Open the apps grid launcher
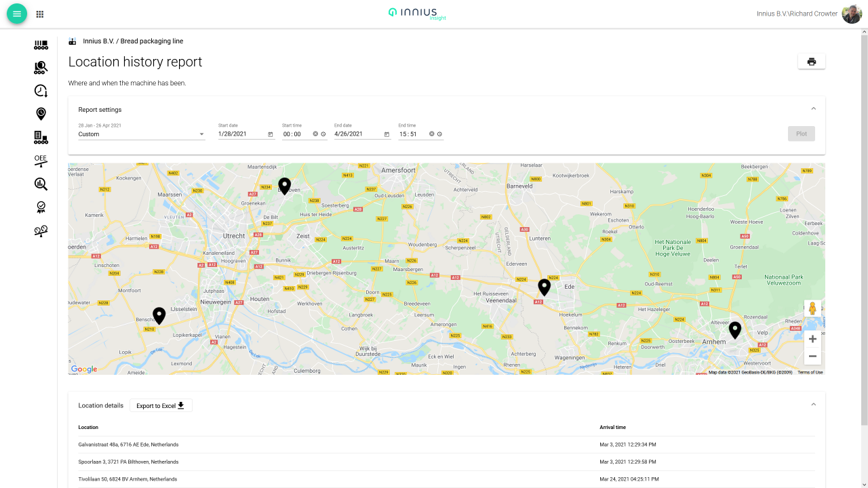Screen dimensions: 868x488 (40, 14)
